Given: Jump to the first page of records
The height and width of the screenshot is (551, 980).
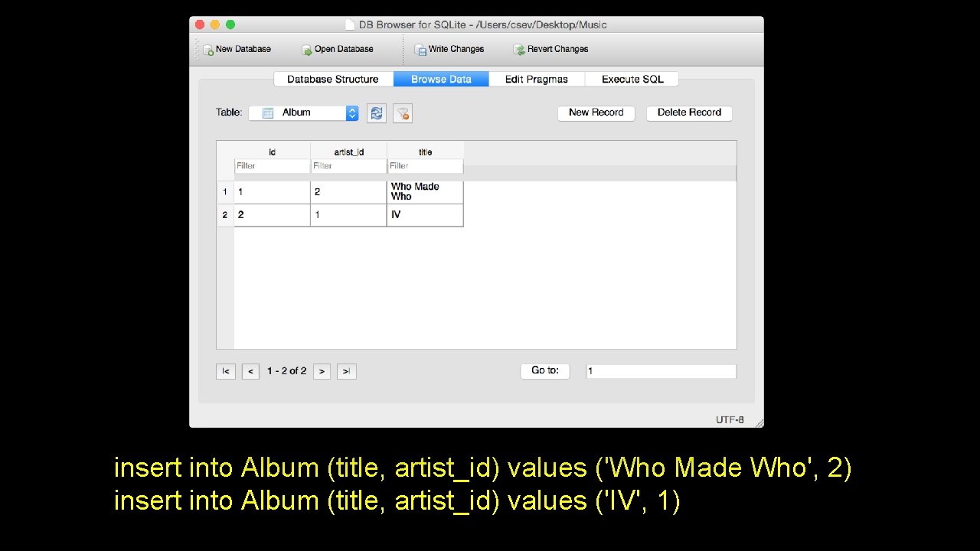Looking at the screenshot, I should 226,371.
